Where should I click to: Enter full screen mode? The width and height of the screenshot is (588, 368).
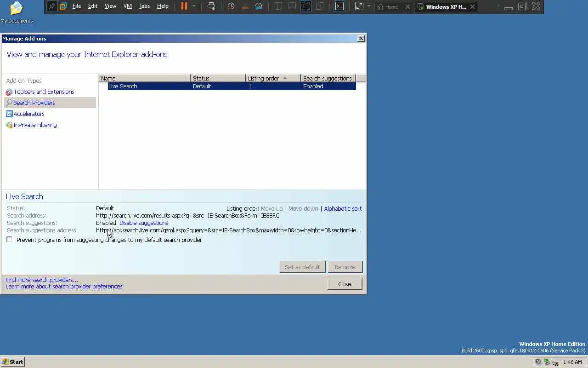tap(306, 6)
